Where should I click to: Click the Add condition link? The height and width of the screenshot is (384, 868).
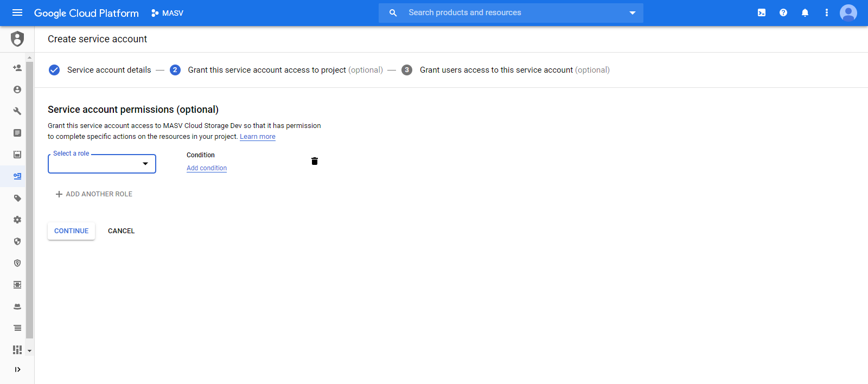click(x=207, y=168)
